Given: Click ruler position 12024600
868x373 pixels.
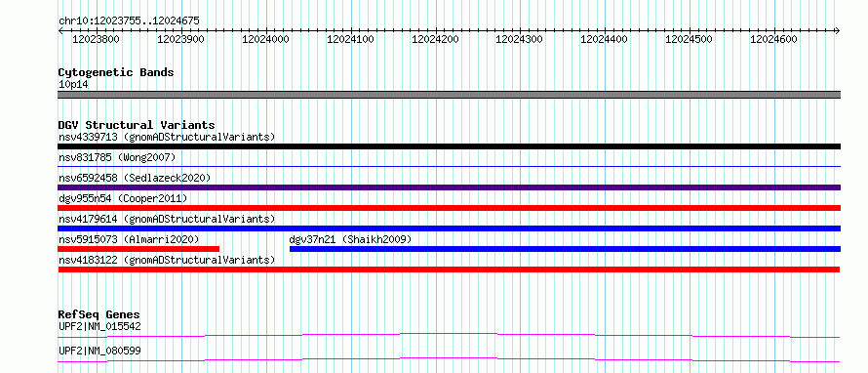Looking at the screenshot, I should tap(774, 39).
